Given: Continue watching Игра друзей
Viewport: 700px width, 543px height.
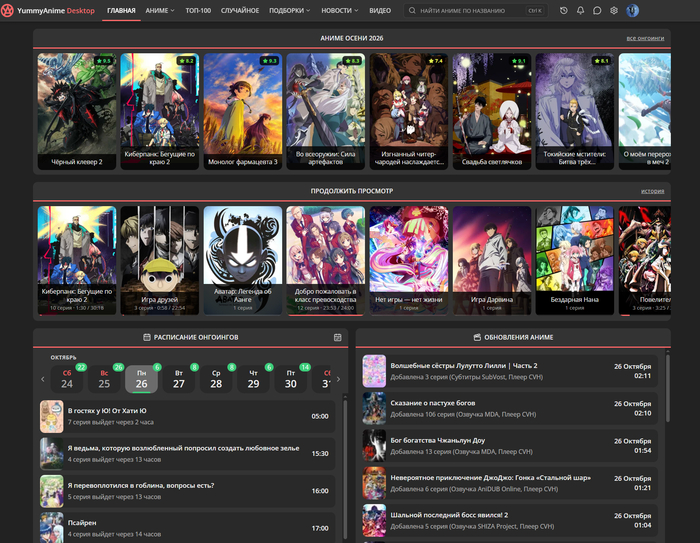Looking at the screenshot, I should tap(159, 260).
